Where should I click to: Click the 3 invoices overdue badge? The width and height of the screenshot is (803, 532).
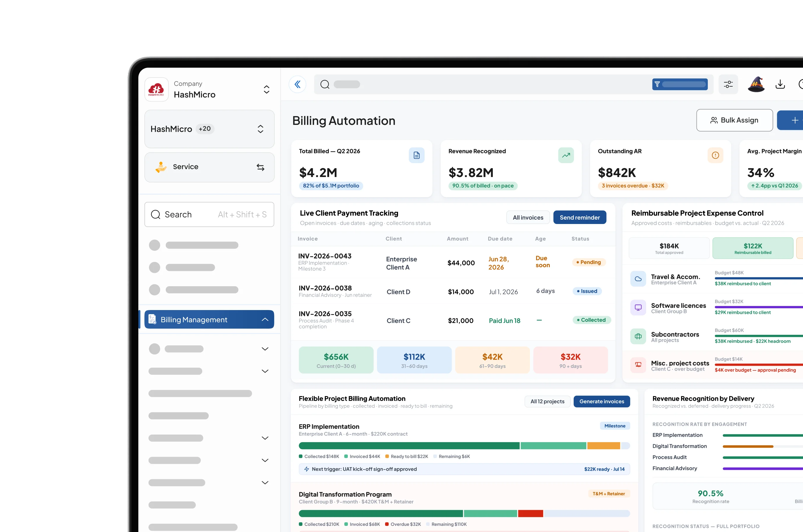point(633,185)
